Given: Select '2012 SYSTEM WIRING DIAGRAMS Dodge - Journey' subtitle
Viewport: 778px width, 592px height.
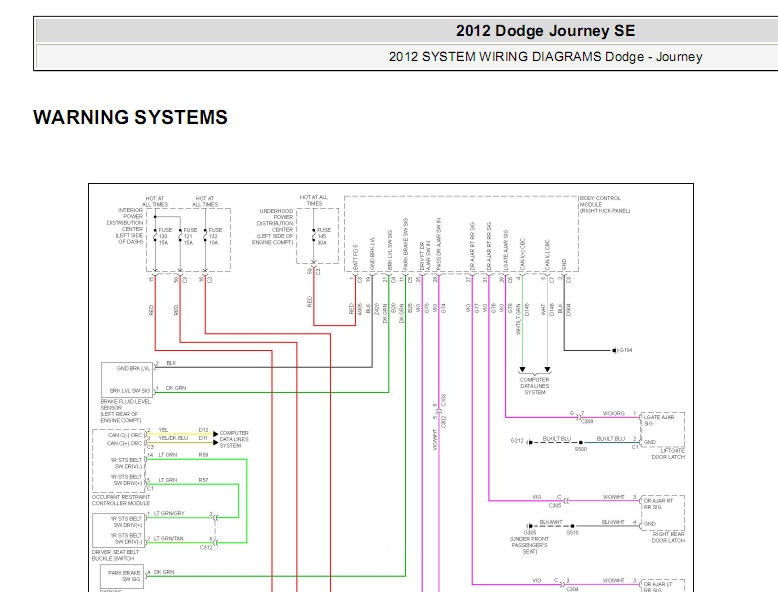Looking at the screenshot, I should 545,57.
